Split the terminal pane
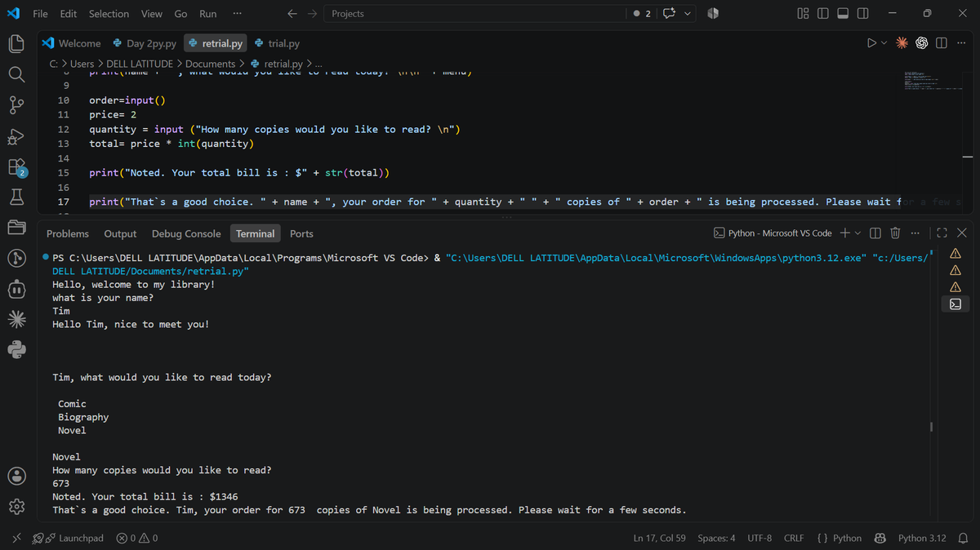Image resolution: width=980 pixels, height=550 pixels. coord(875,233)
